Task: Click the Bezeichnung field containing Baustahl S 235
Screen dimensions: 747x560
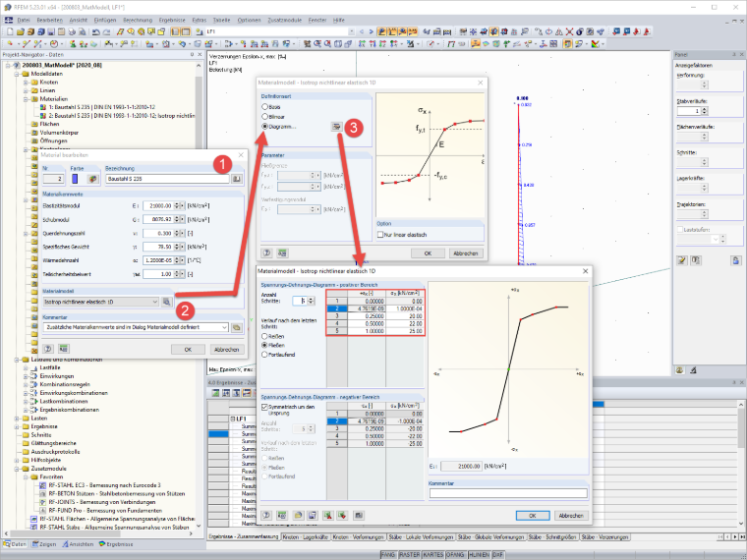Action: point(167,179)
